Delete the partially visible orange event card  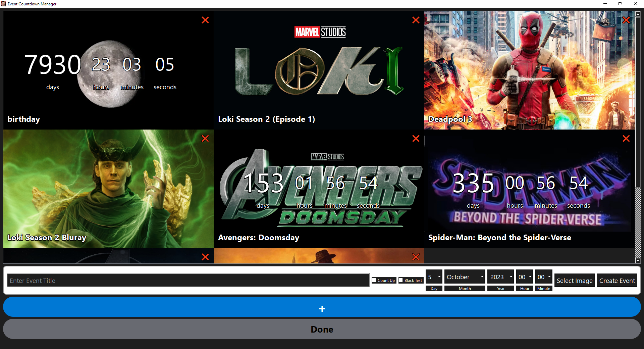point(416,257)
